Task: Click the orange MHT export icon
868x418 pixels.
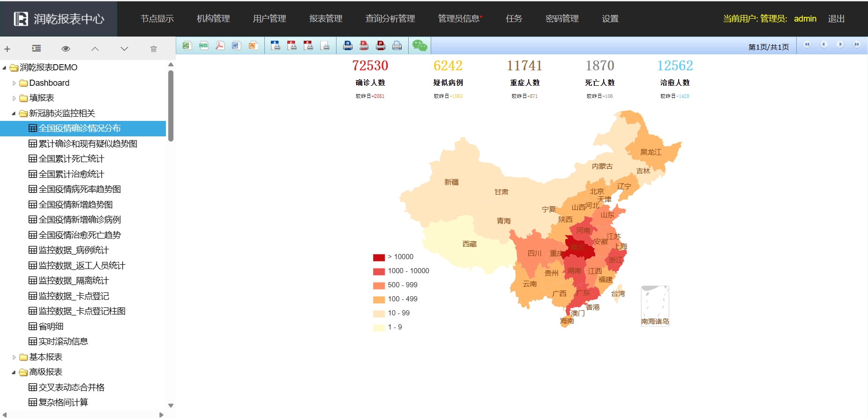Action: point(253,45)
